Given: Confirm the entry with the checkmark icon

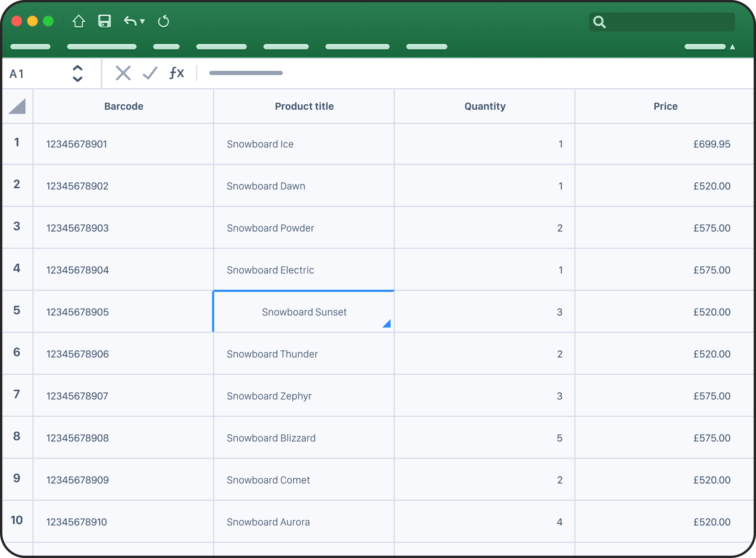Looking at the screenshot, I should pos(149,73).
